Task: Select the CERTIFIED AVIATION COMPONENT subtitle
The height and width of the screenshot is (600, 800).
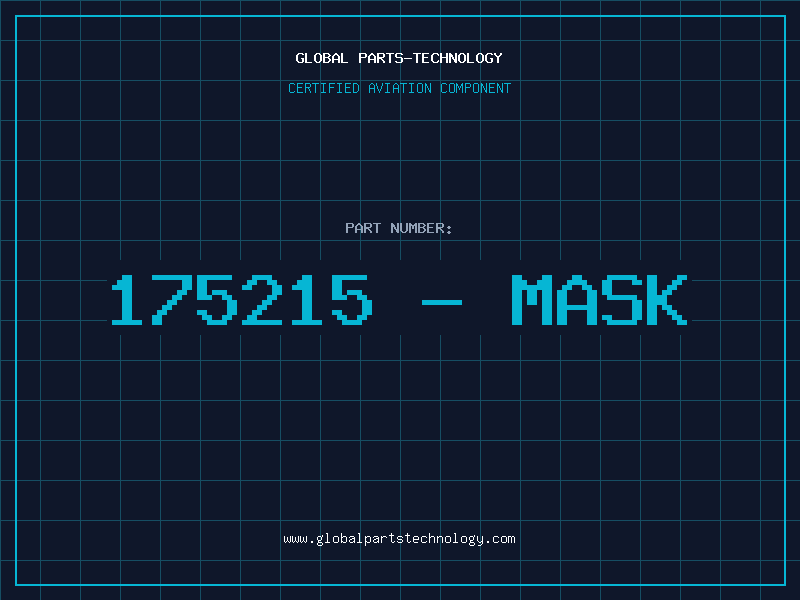Action: pyautogui.click(x=399, y=88)
